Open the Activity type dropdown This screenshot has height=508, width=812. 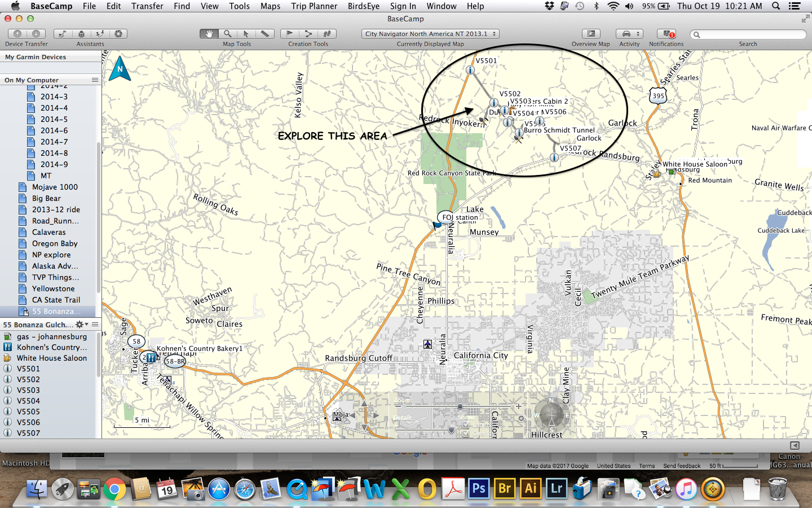point(629,34)
